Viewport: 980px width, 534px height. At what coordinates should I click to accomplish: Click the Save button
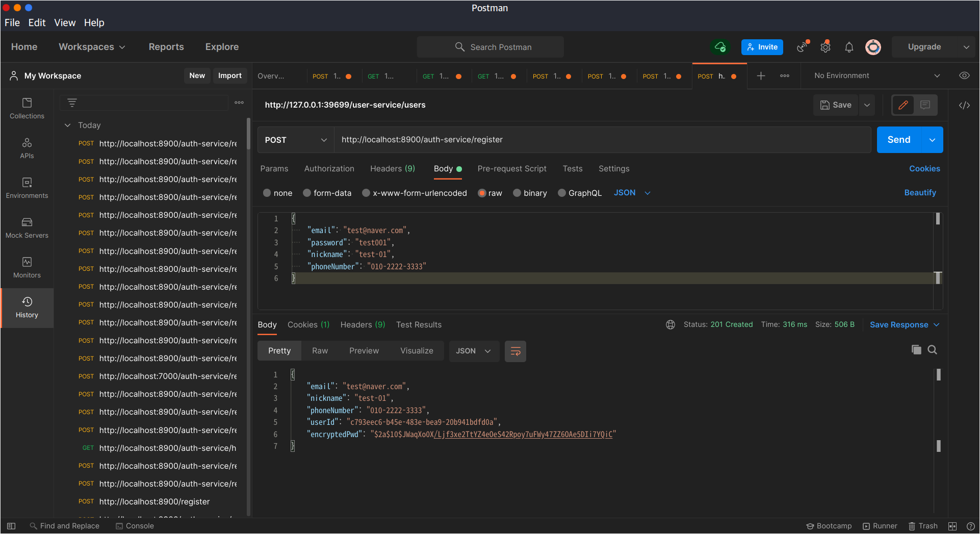pyautogui.click(x=836, y=105)
